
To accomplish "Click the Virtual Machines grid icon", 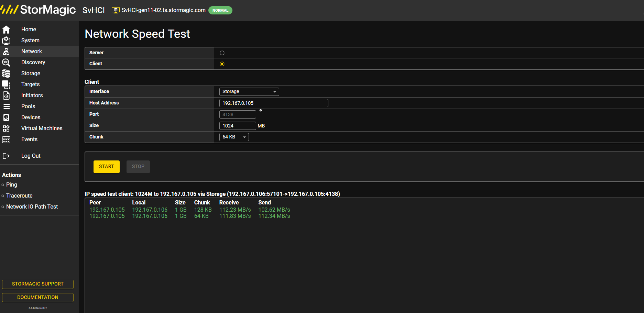I will coord(6,128).
